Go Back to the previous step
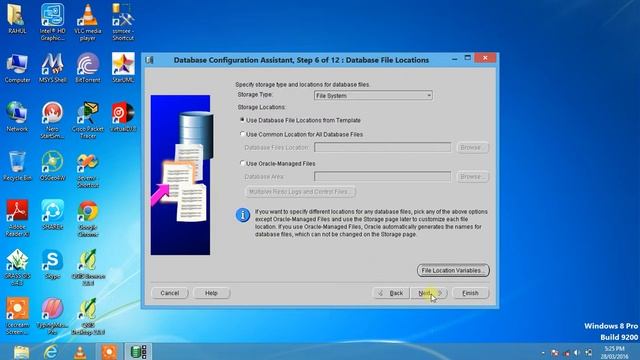Viewport: 640px width, 360px height. pos(391,293)
